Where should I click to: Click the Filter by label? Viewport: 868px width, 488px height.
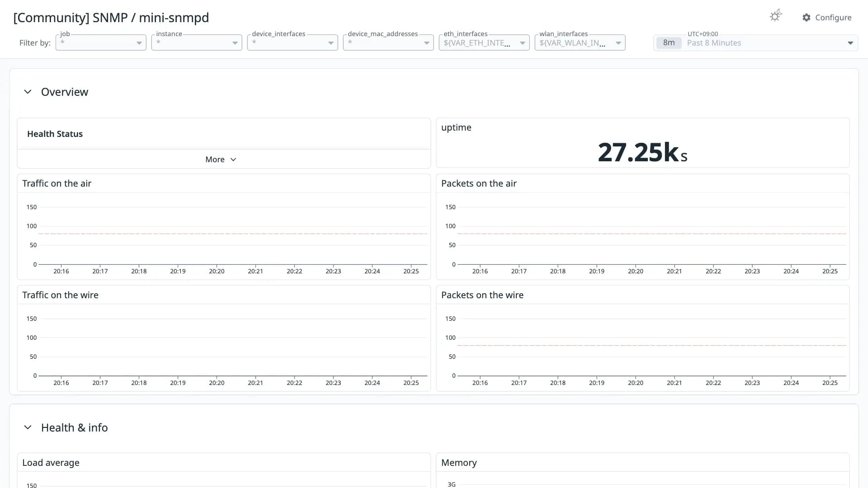pos(35,43)
